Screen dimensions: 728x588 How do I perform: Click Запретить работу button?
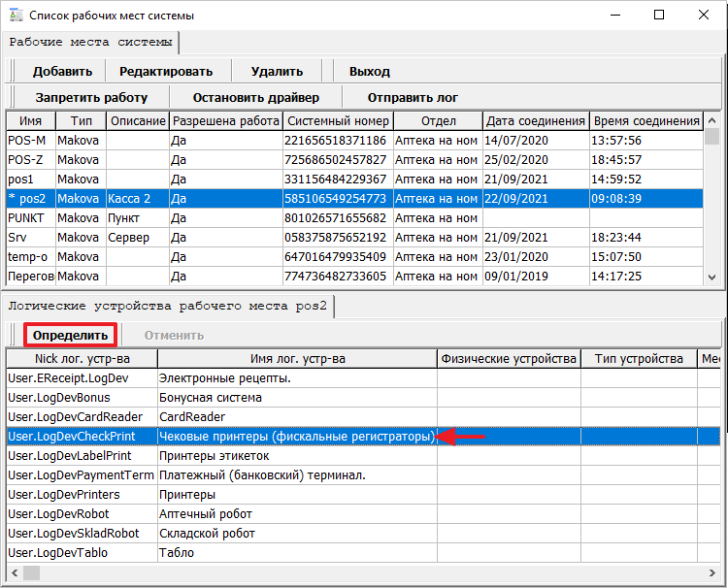91,97
